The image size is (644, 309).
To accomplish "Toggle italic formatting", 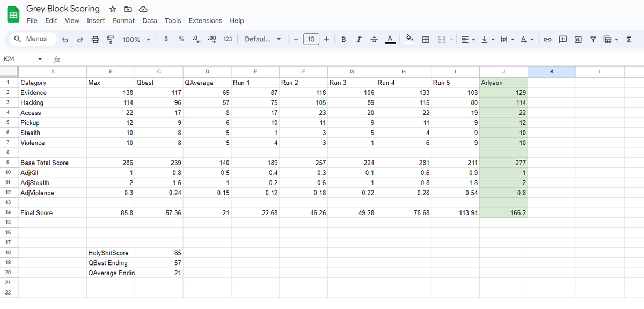I will (359, 39).
